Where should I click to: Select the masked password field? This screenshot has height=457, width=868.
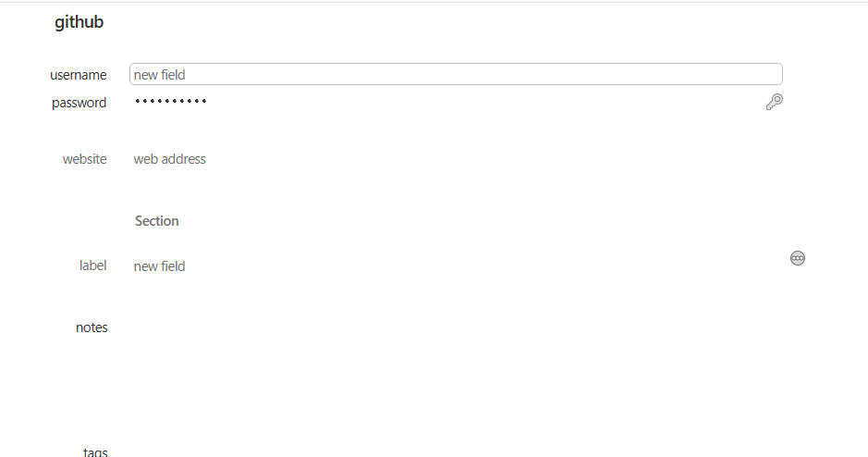(x=171, y=102)
